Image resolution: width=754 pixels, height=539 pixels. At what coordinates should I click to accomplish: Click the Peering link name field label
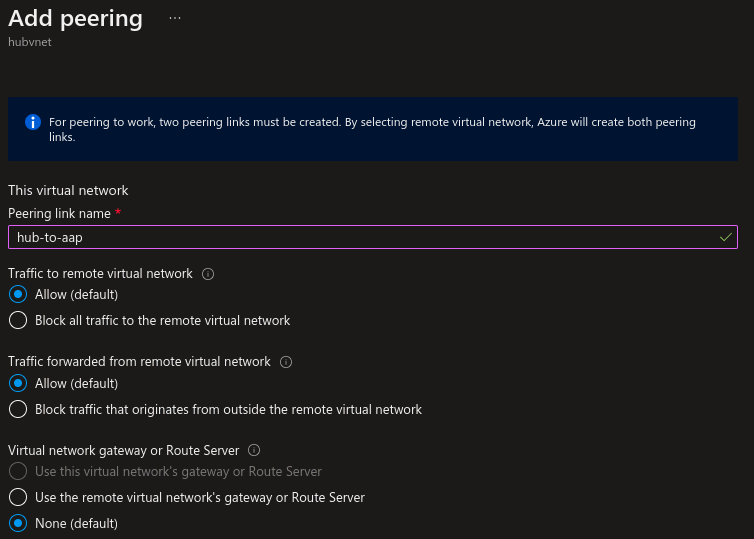pos(59,214)
